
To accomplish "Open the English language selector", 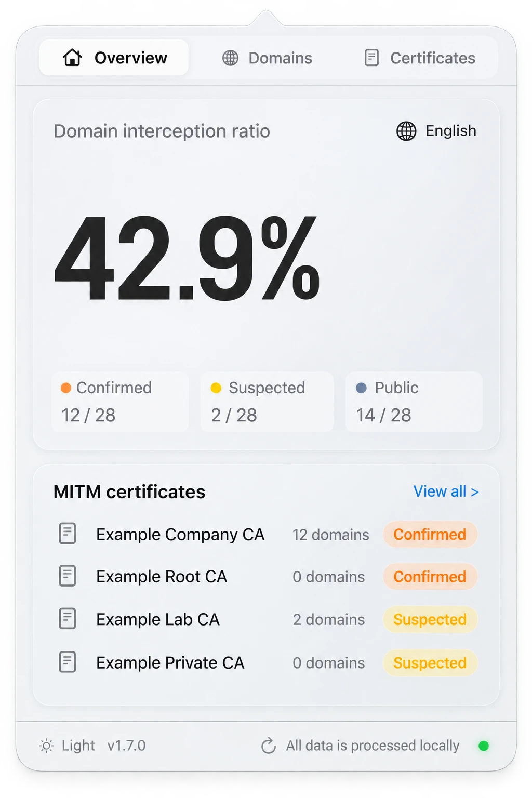I will click(x=436, y=131).
